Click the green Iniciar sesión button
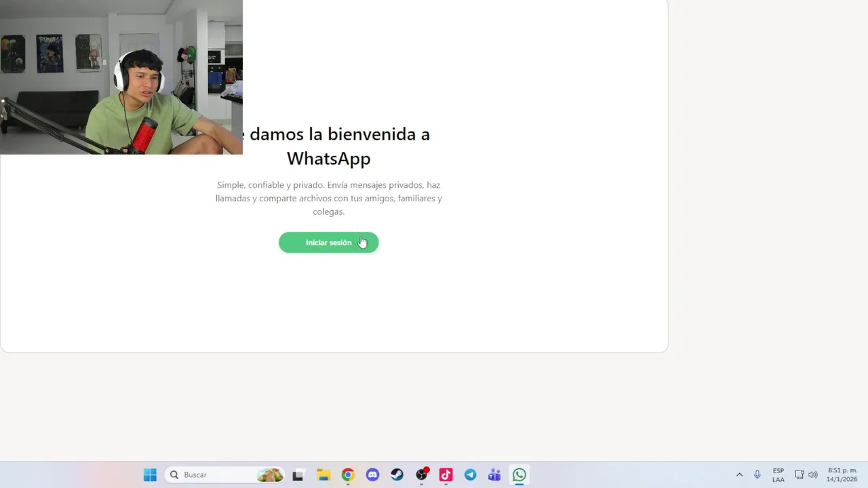This screenshot has width=868, height=488. (x=328, y=243)
